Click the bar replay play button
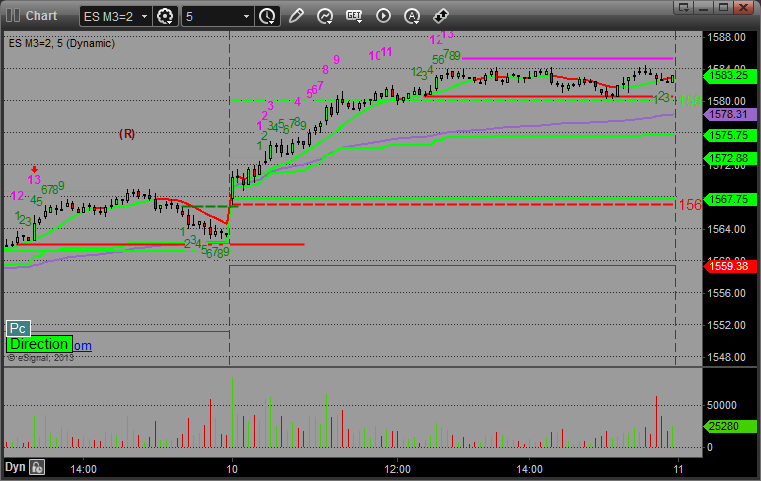 383,16
